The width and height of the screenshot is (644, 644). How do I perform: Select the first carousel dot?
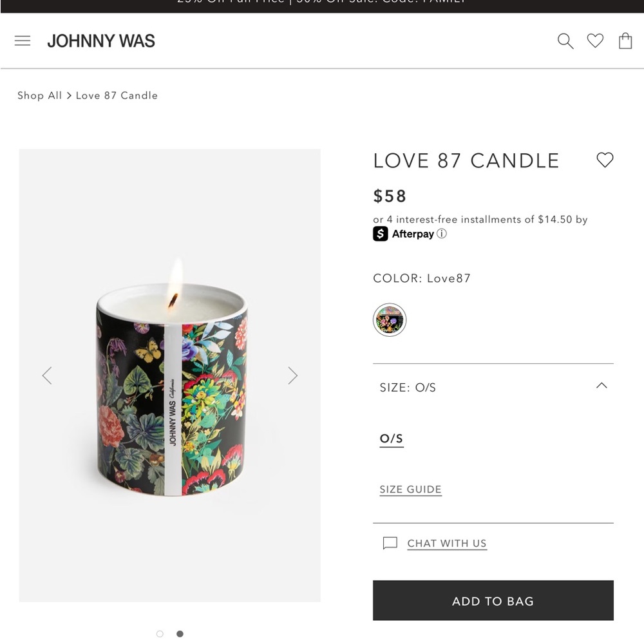[x=159, y=634]
